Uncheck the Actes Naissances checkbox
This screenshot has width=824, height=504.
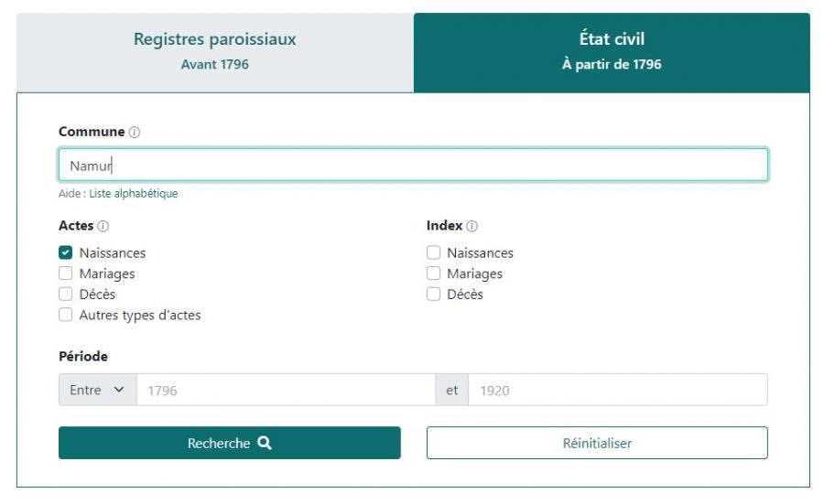pyautogui.click(x=66, y=252)
